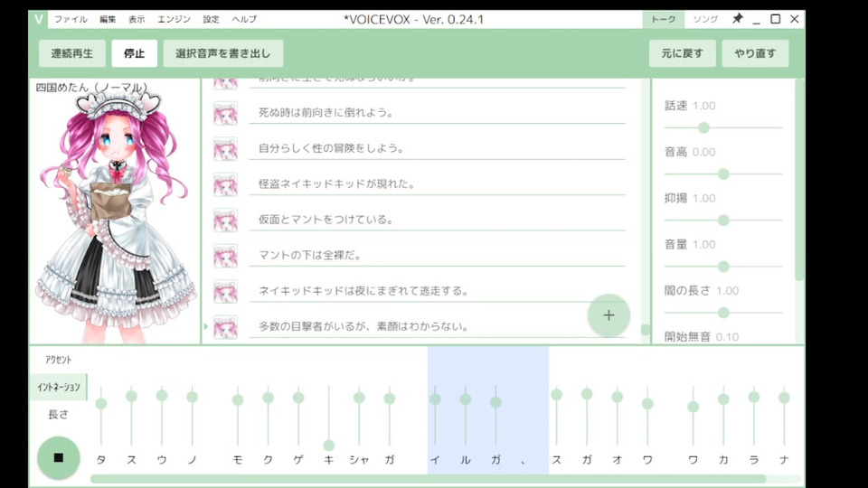
Task: Open the ファイル menu
Action: coord(71,19)
